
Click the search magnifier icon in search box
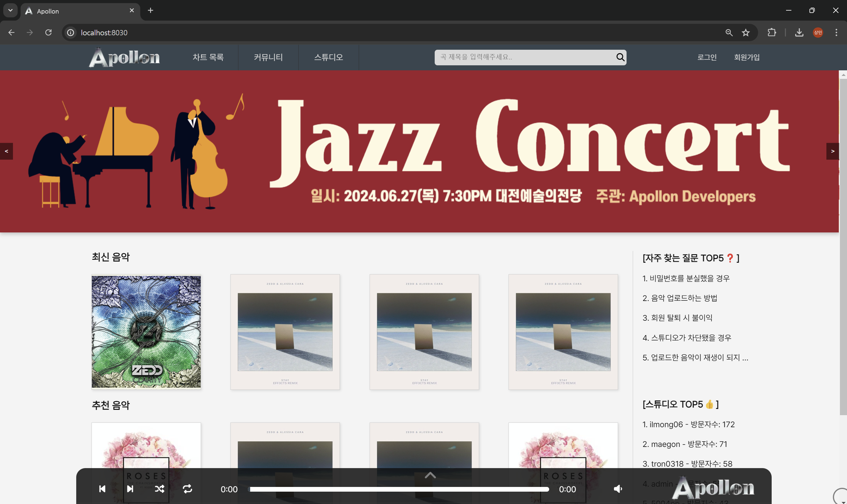[x=620, y=57]
